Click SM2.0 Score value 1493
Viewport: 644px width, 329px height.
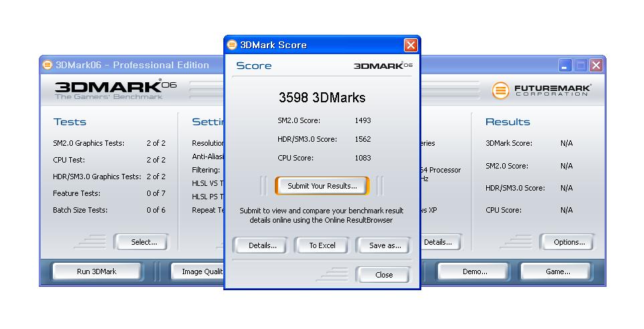click(x=362, y=120)
